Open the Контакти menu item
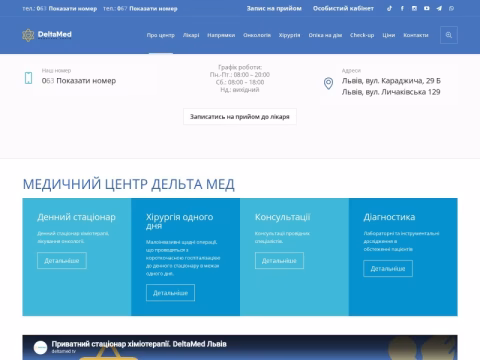This screenshot has width=480, height=360. tap(416, 35)
